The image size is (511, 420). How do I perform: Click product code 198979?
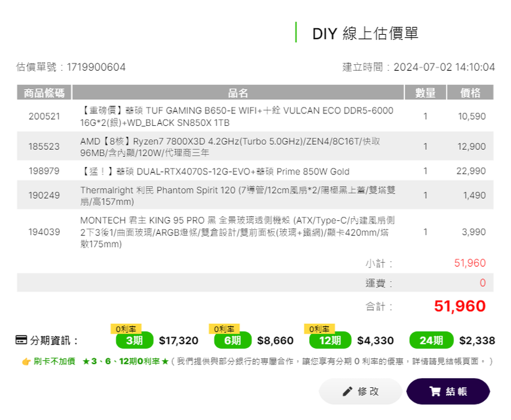click(44, 171)
